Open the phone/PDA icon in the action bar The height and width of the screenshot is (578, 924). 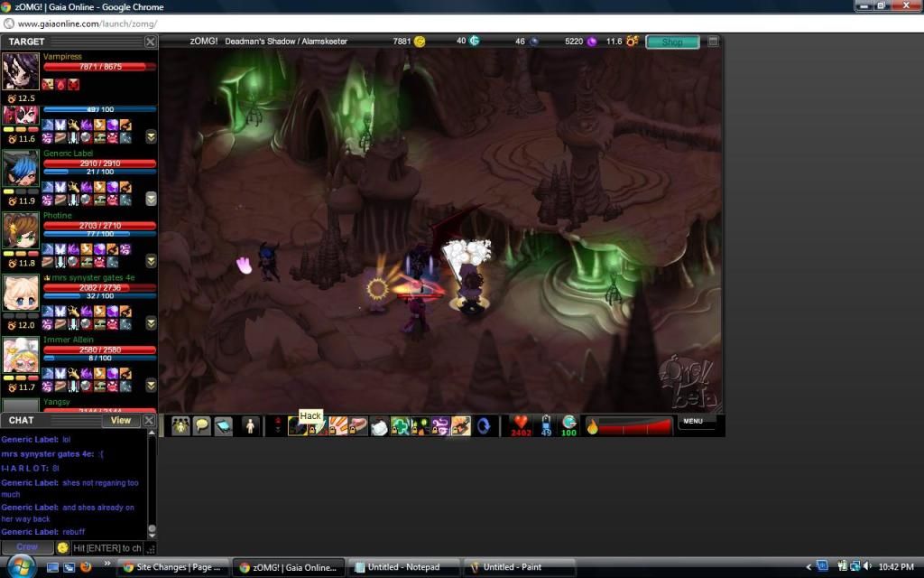point(223,426)
